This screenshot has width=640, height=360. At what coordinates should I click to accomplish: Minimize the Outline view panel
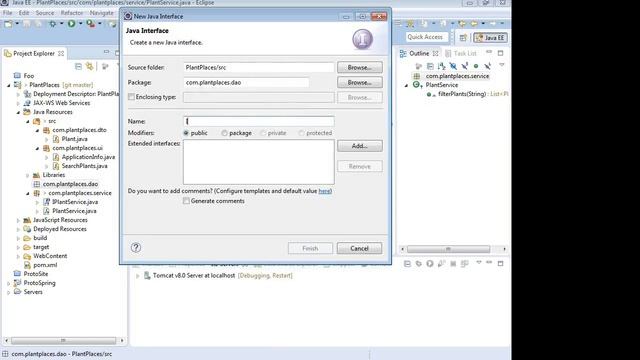pos(489,53)
